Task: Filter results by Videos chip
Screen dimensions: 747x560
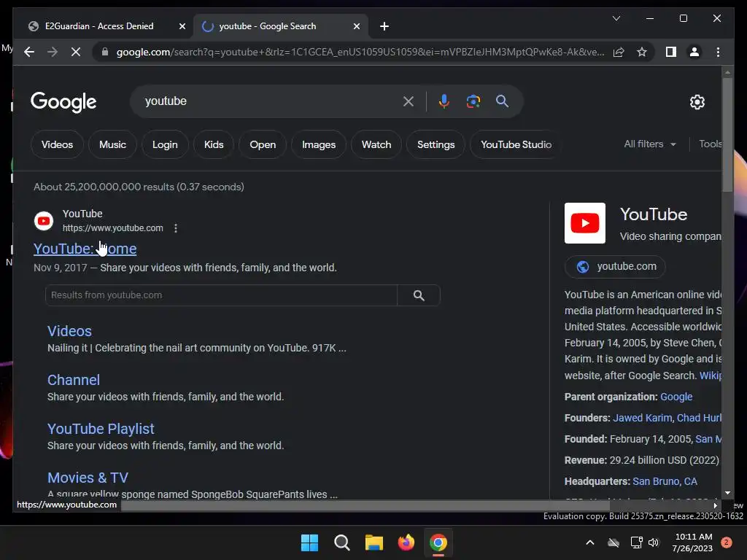Action: [x=57, y=144]
